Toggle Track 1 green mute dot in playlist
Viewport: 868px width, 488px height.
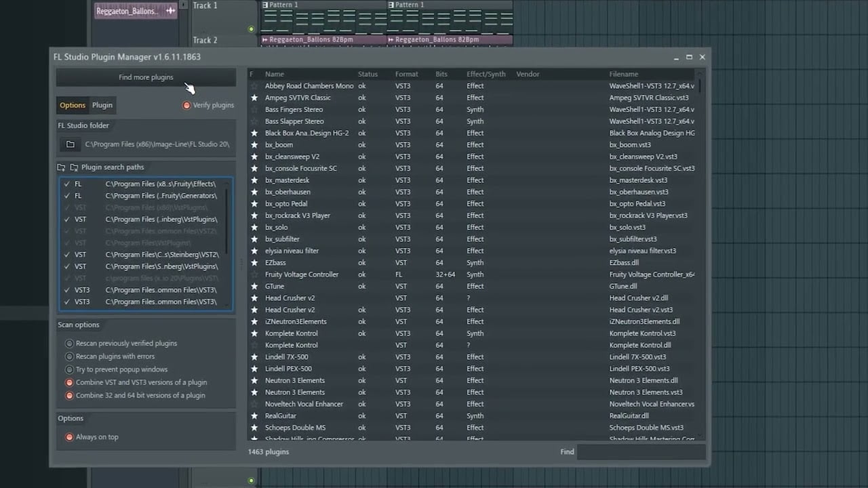(x=252, y=29)
